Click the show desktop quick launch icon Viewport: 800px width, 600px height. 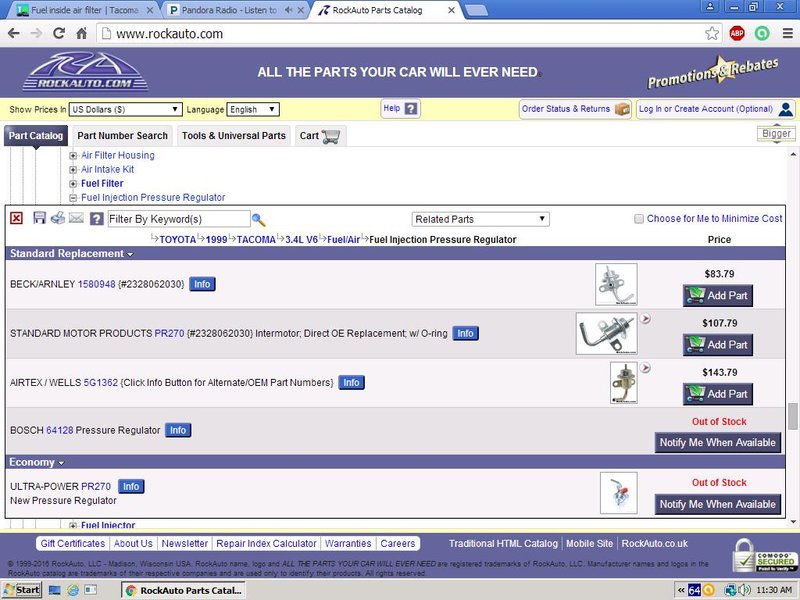click(x=55, y=590)
